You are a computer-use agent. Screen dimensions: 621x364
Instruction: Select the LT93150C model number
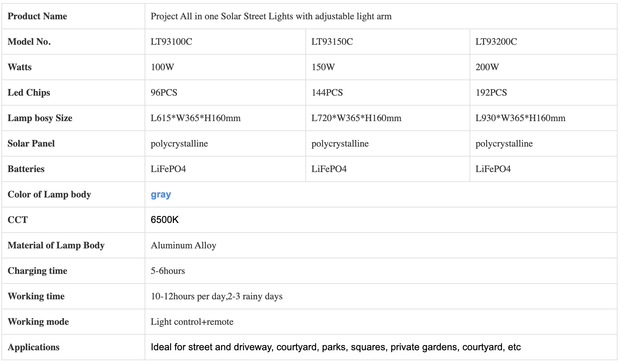click(332, 42)
